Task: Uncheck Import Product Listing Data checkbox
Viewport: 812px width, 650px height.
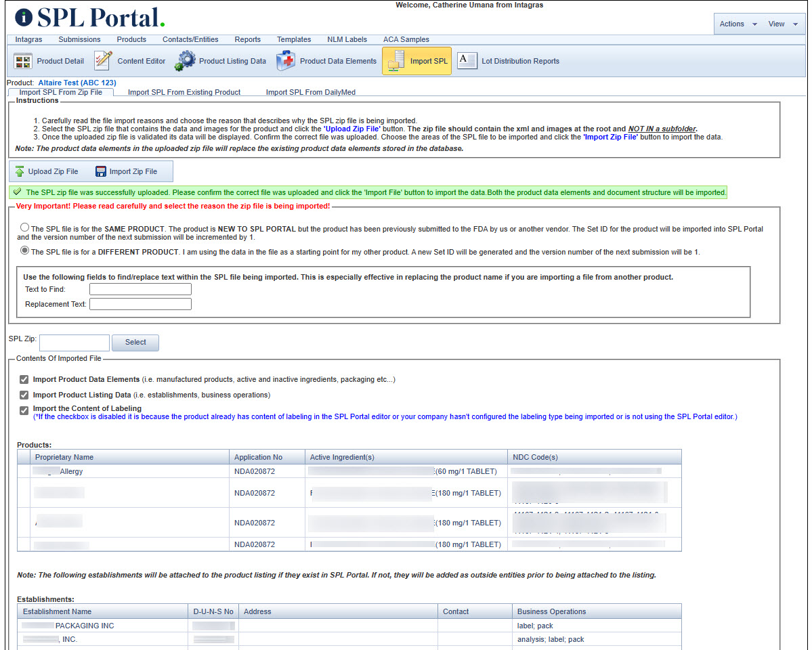Action: pos(24,395)
